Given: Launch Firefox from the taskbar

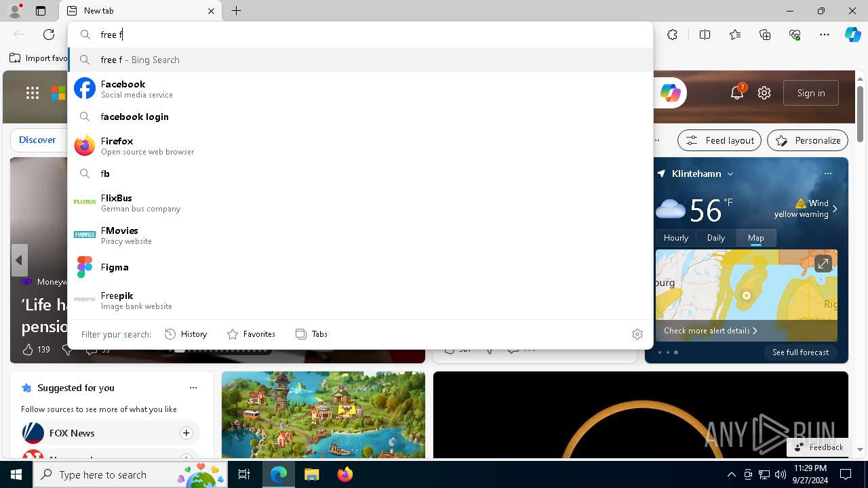Looking at the screenshot, I should click(344, 474).
